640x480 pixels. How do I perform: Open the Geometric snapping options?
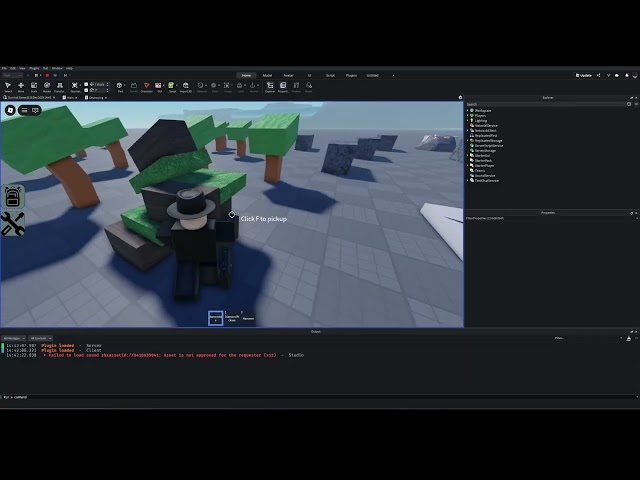pyautogui.click(x=75, y=87)
